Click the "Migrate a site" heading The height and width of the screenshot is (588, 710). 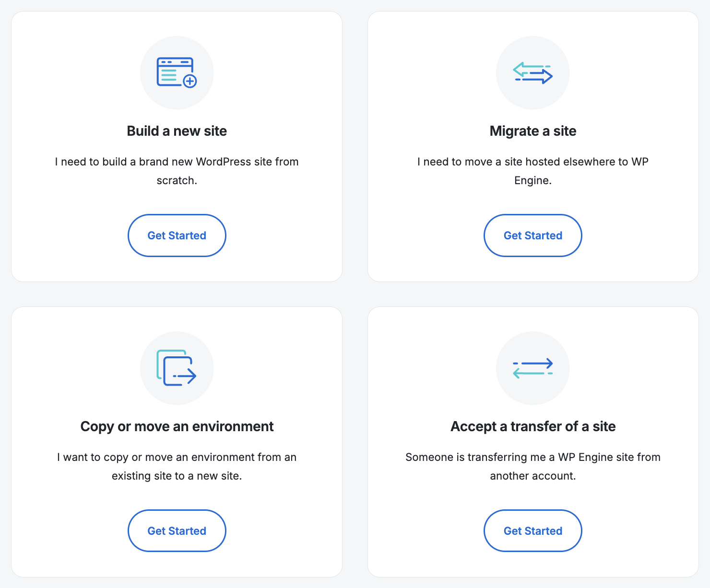(x=532, y=131)
